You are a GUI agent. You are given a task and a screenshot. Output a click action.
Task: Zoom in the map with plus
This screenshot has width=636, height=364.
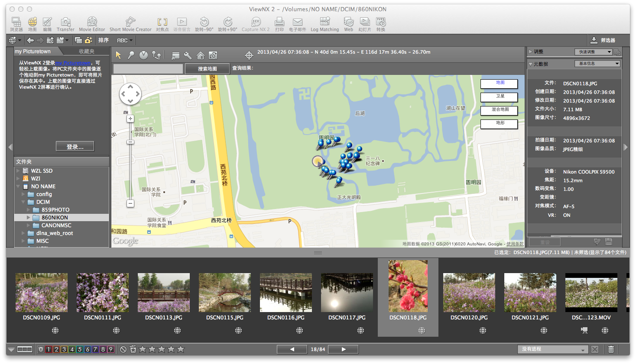pos(130,119)
